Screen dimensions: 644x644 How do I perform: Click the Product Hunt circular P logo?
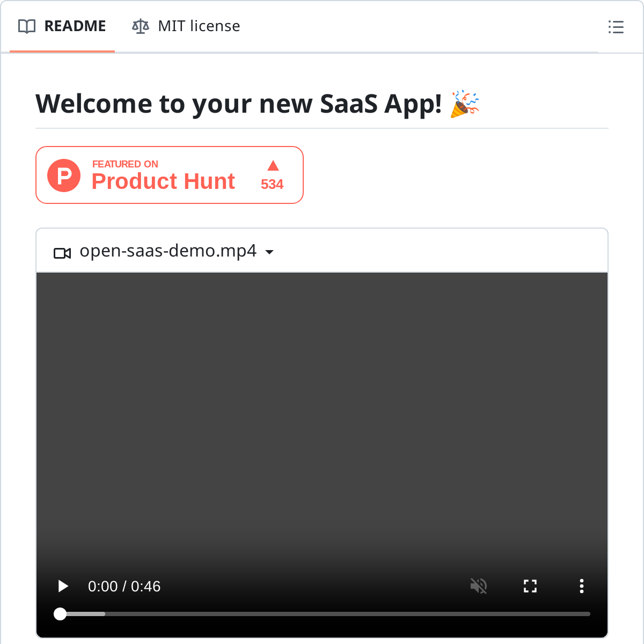point(64,175)
